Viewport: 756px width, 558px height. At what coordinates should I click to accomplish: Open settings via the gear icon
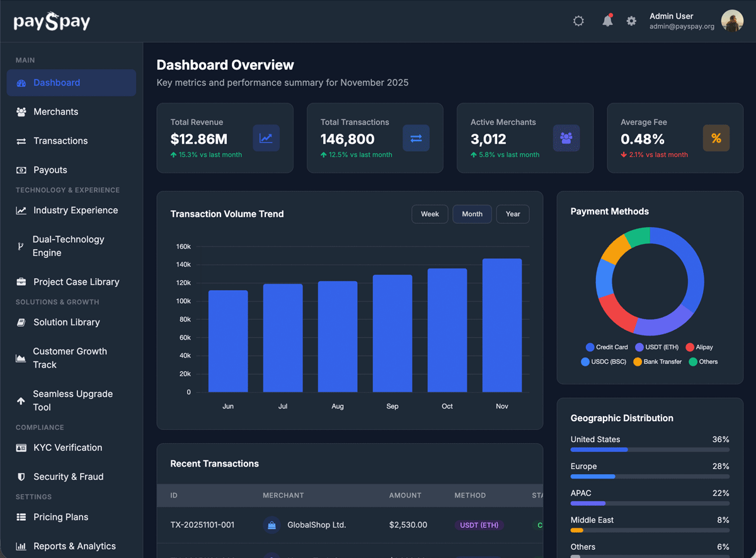click(631, 21)
